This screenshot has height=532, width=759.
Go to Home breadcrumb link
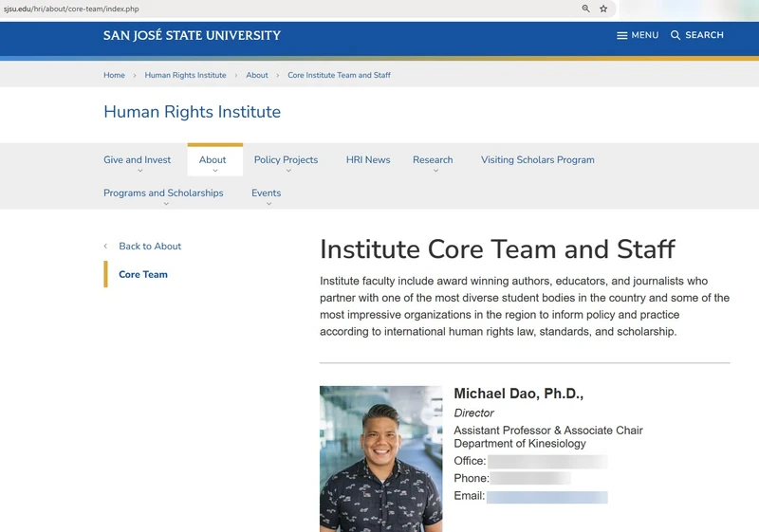click(x=114, y=75)
